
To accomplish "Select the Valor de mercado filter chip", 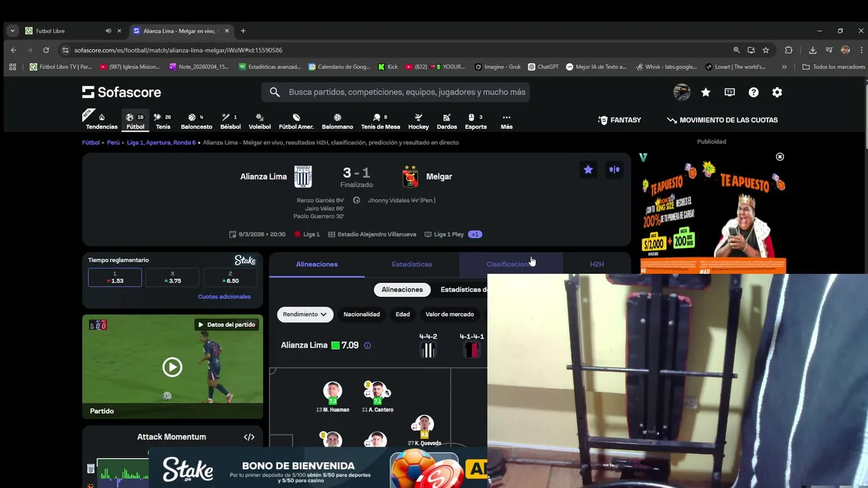I will click(450, 314).
